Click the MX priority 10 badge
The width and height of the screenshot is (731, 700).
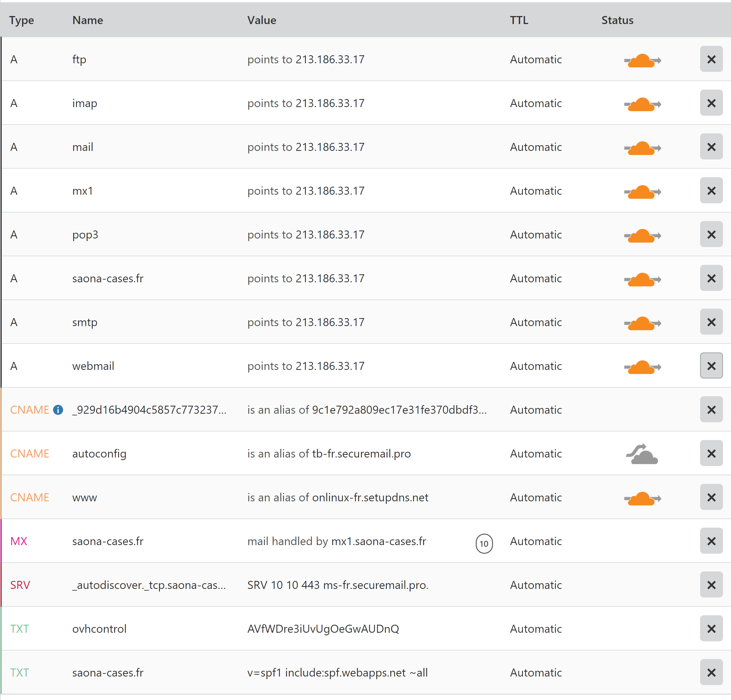pos(484,544)
